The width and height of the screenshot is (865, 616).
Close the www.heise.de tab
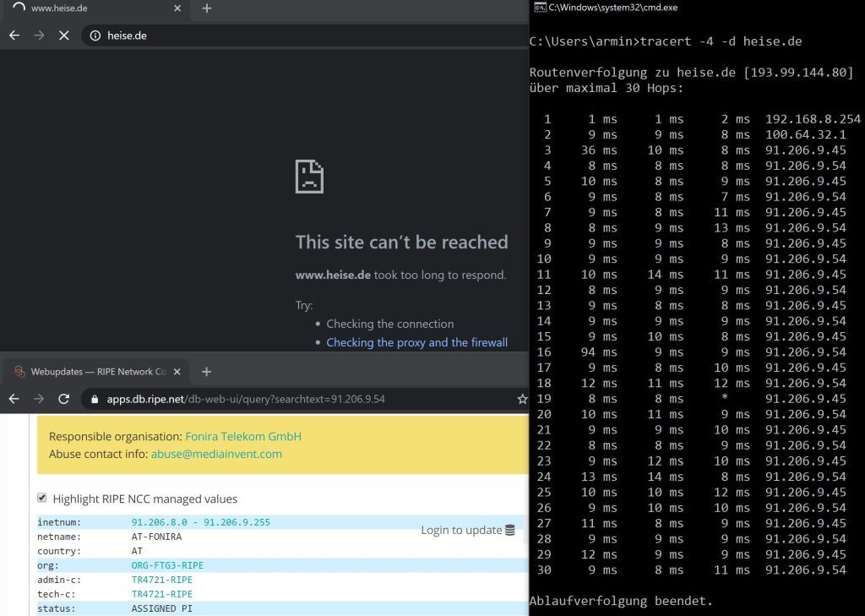(177, 8)
